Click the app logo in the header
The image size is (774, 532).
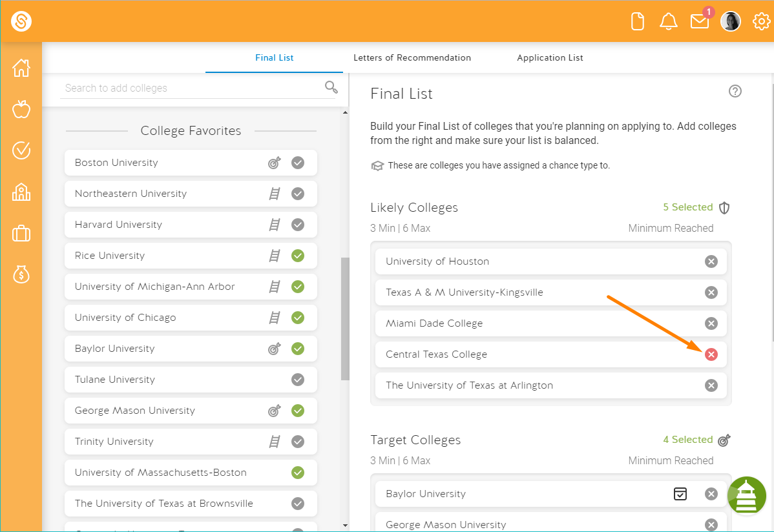[21, 21]
